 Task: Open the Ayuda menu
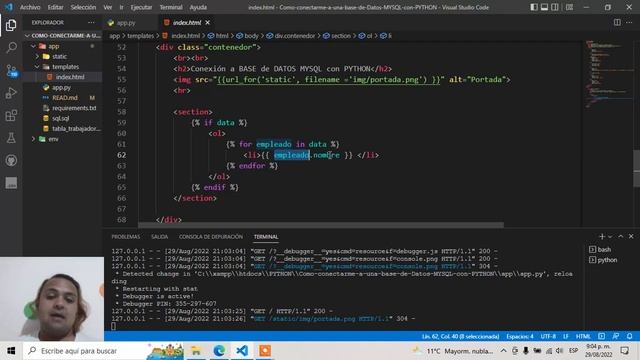click(x=198, y=7)
